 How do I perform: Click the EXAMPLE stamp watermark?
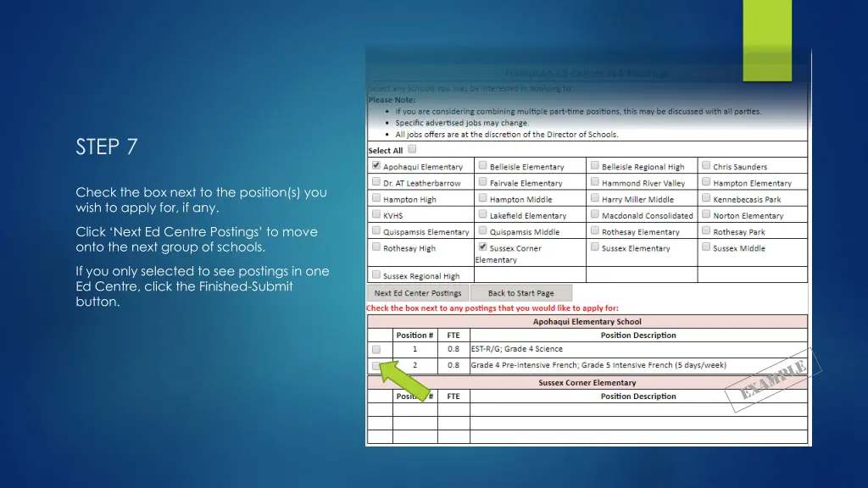pos(774,379)
